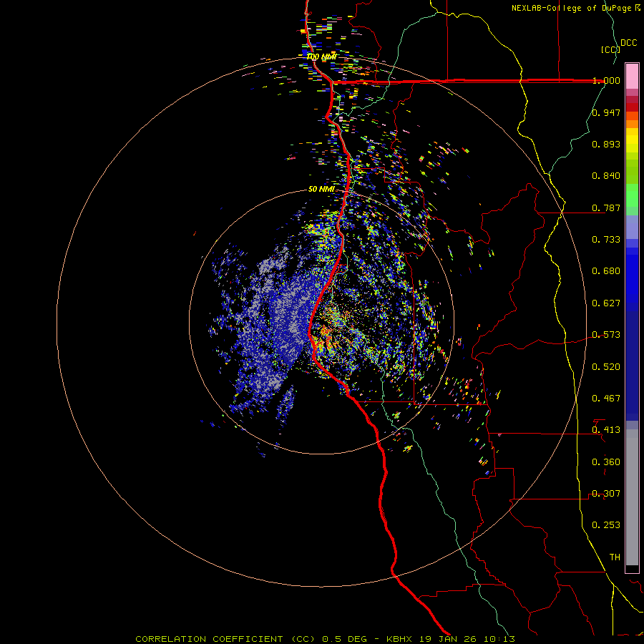
Task: Click the 0.893 legend value
Action: click(606, 144)
